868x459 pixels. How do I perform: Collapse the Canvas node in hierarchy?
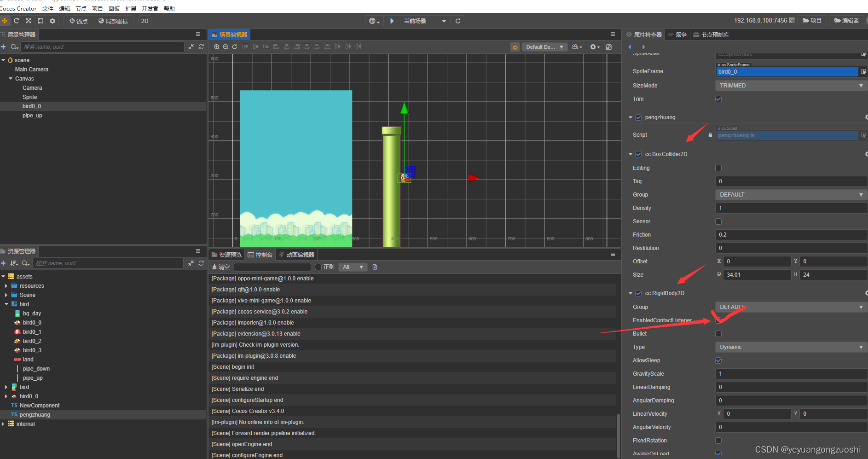point(11,79)
